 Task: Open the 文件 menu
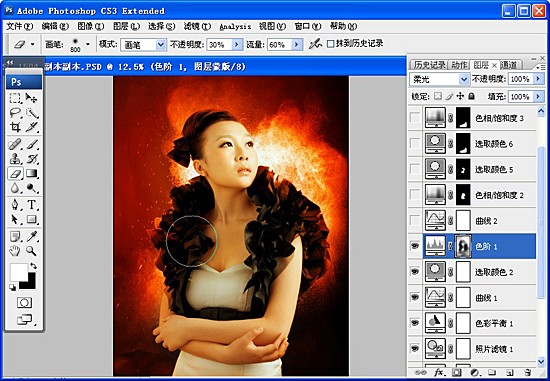[20, 26]
